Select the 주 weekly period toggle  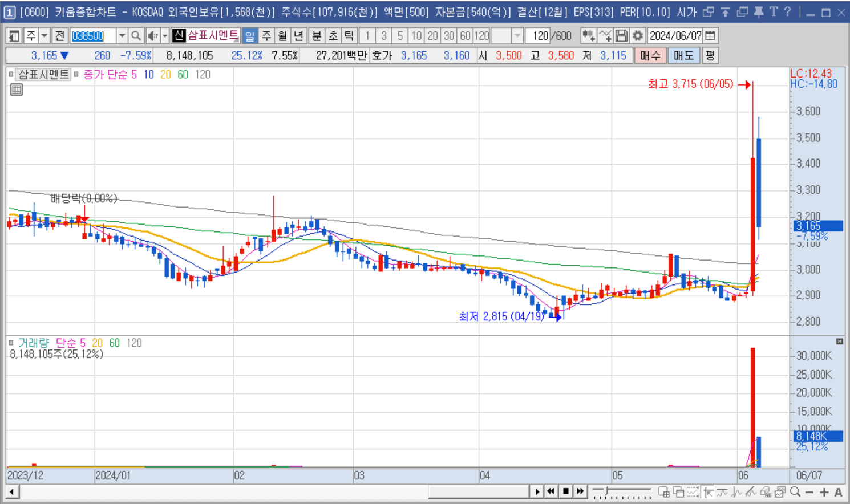click(266, 36)
